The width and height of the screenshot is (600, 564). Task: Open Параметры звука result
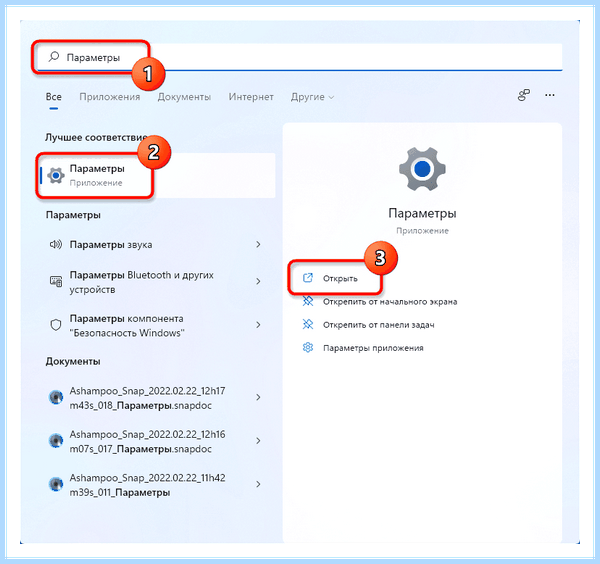click(x=156, y=245)
